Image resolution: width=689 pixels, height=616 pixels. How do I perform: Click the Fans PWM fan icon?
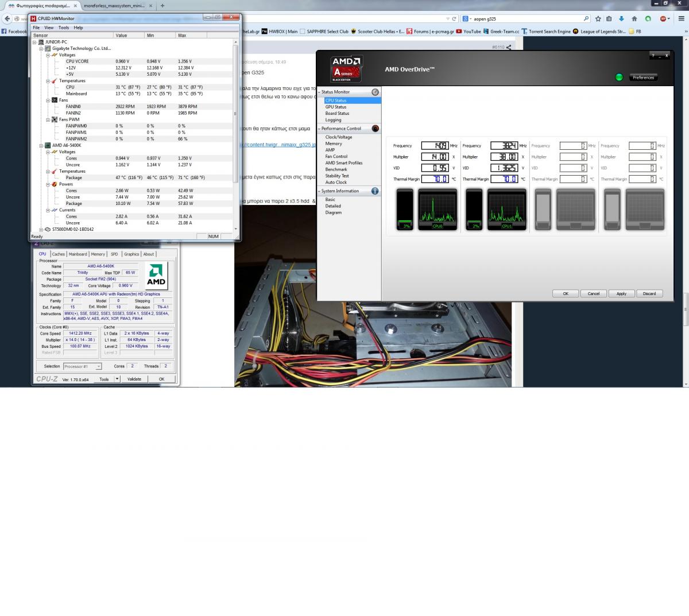55,119
